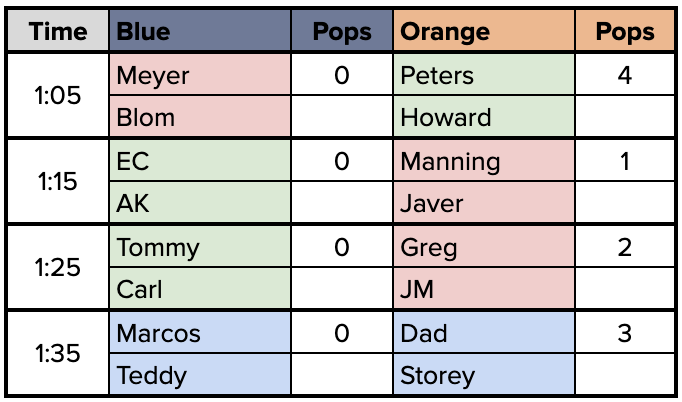
Task: Click the Dad cell
Action: tap(484, 332)
